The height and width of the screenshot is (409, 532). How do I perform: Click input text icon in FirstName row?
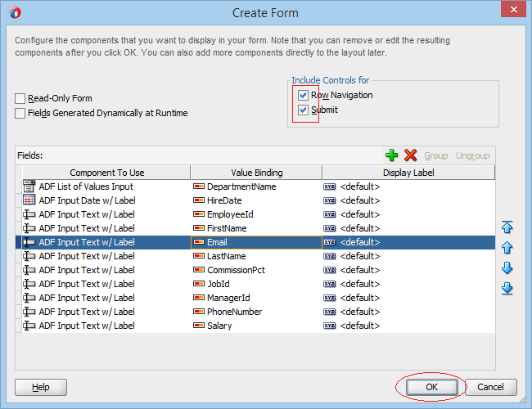29,228
